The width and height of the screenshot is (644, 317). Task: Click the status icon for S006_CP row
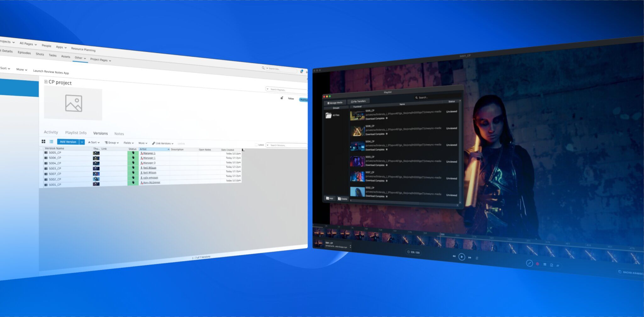[x=133, y=158]
